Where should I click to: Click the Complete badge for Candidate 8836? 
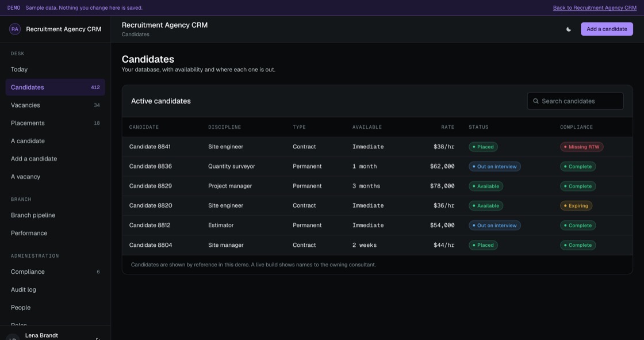click(578, 166)
